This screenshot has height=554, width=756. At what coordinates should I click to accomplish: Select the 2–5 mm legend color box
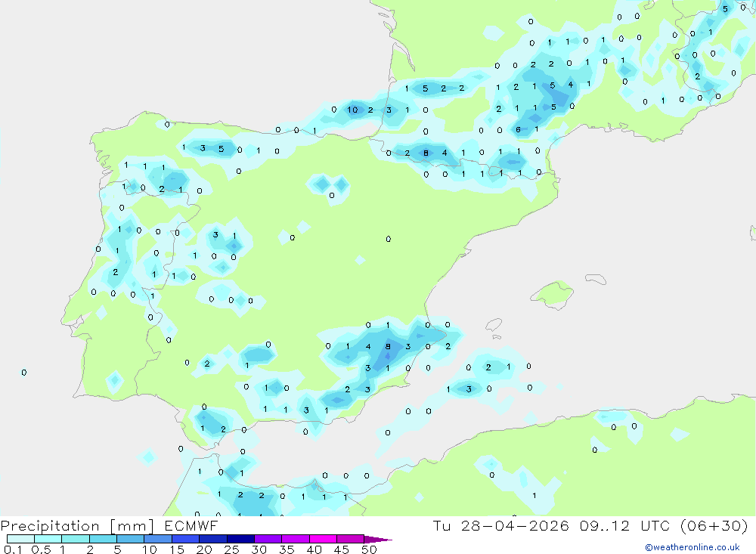(103, 539)
